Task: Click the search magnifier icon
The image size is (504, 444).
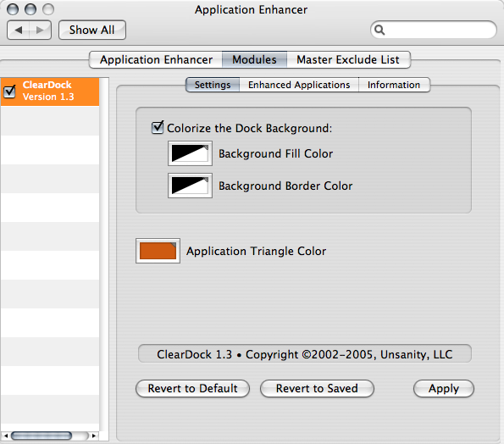Action: pyautogui.click(x=379, y=30)
